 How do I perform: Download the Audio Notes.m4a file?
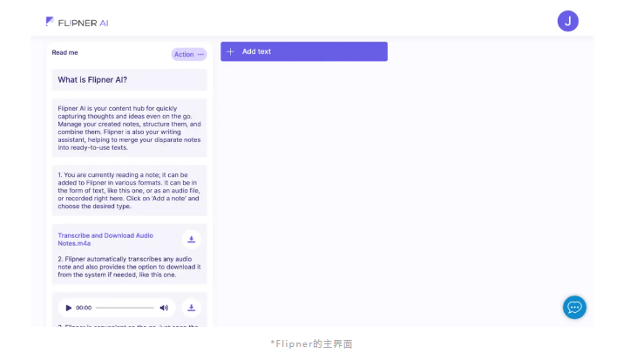click(192, 239)
